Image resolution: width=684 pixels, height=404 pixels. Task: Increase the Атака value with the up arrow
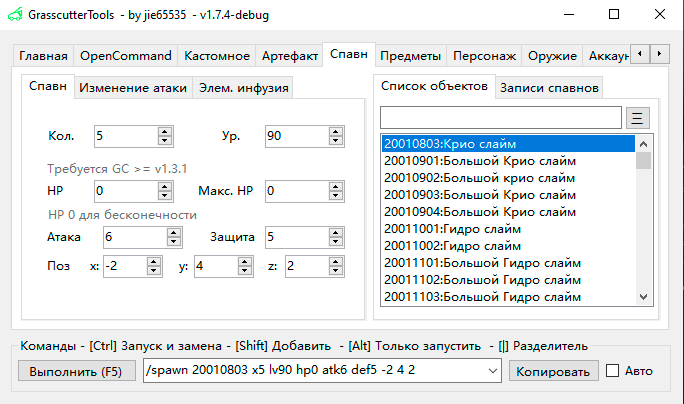(x=174, y=233)
